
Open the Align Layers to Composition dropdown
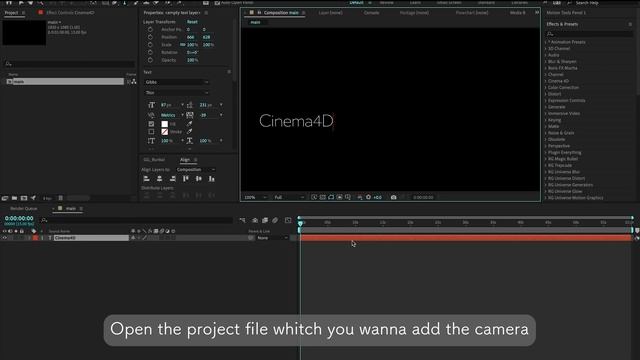196,169
